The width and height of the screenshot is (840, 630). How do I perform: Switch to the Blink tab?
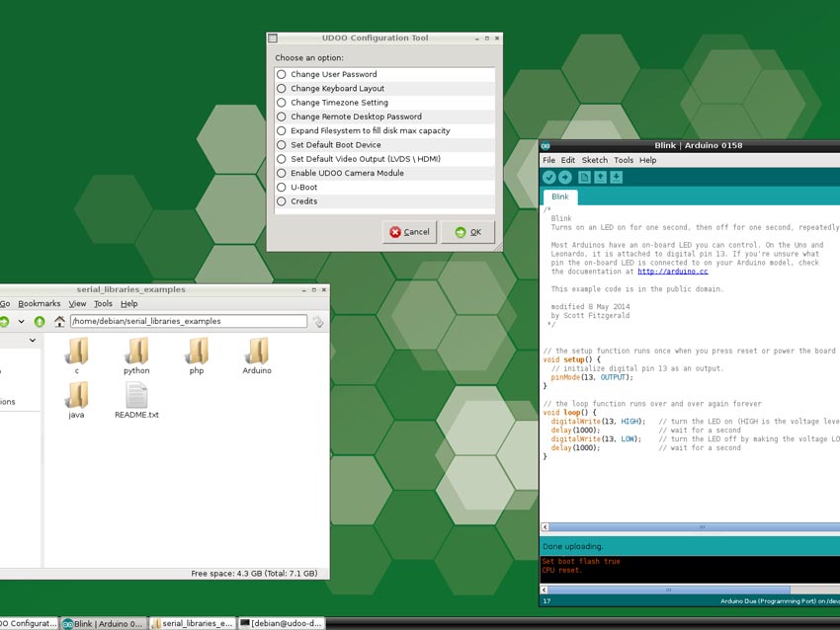559,197
